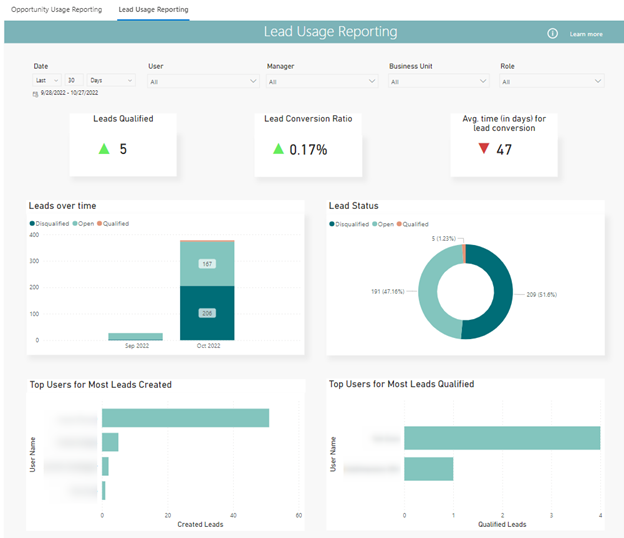Open the Role filter dropdown
This screenshot has width=624, height=538.
pyautogui.click(x=552, y=81)
